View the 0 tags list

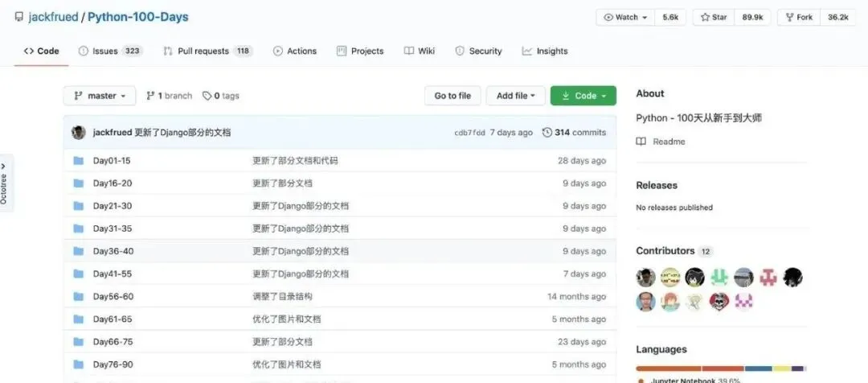pyautogui.click(x=221, y=96)
